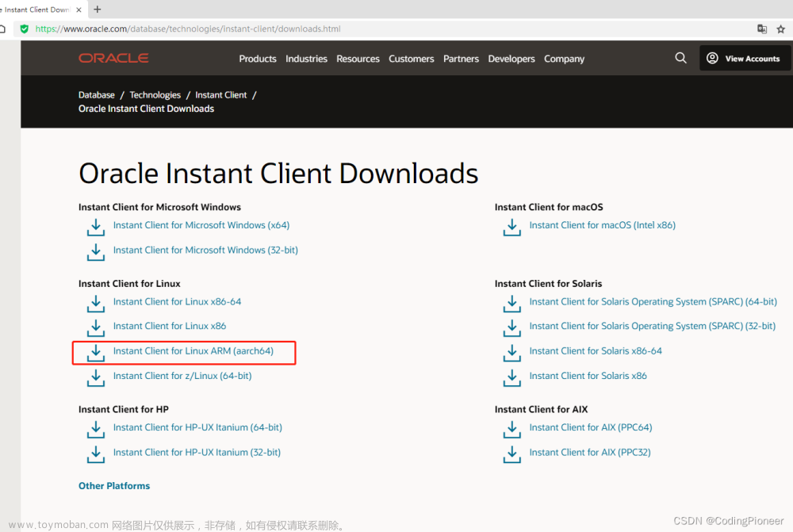Open Instant Client for AIX (PPC32) link
Viewport: 793px width, 532px height.
(590, 452)
